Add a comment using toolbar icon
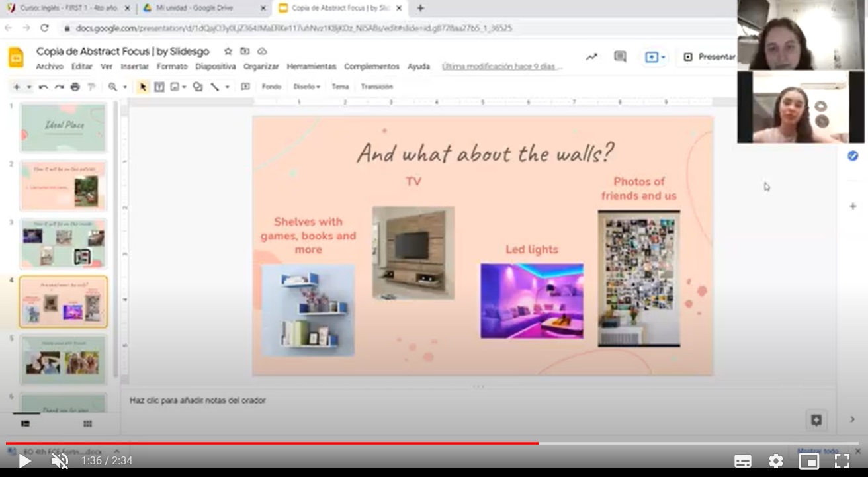Viewport: 868px width, 477px height. click(245, 87)
